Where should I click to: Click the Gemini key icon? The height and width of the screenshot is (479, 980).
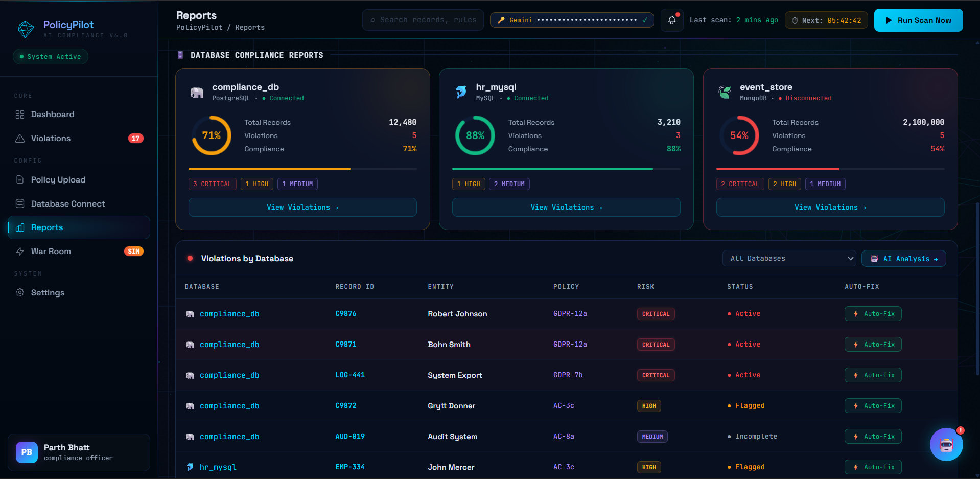coord(501,20)
